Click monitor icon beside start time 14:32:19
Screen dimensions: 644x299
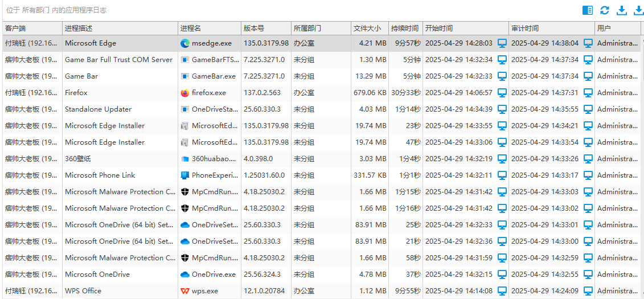pos(502,158)
